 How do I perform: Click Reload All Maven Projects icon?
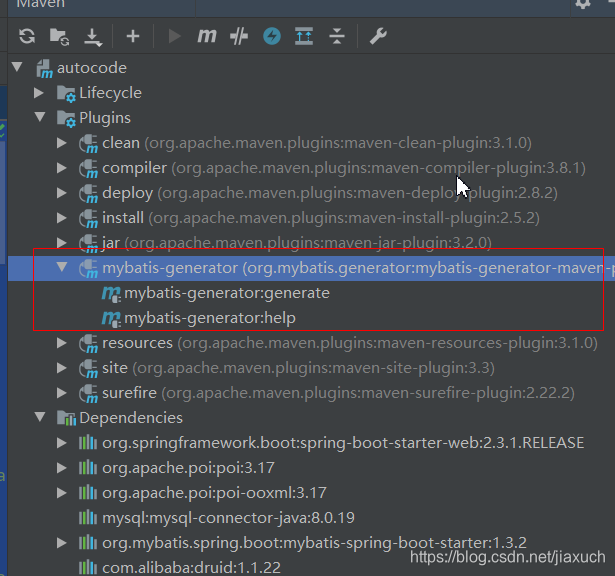27,36
